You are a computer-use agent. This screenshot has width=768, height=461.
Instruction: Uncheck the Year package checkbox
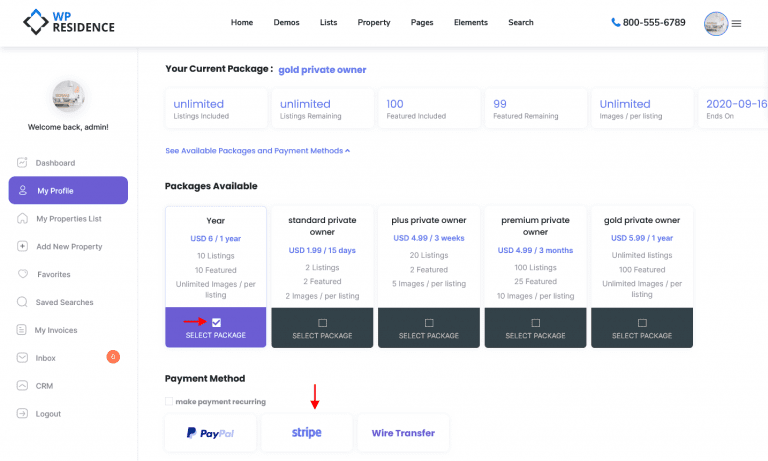(x=216, y=322)
